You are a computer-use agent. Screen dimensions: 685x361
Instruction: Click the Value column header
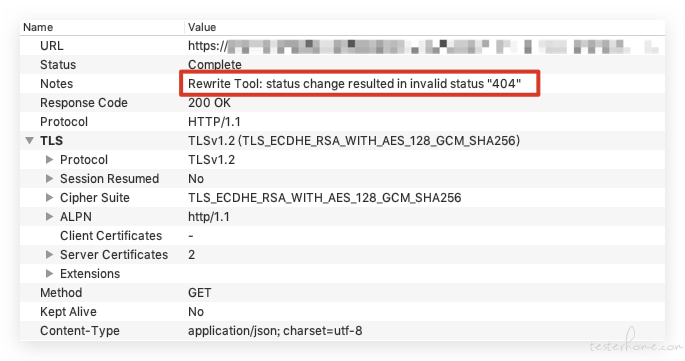coord(202,27)
